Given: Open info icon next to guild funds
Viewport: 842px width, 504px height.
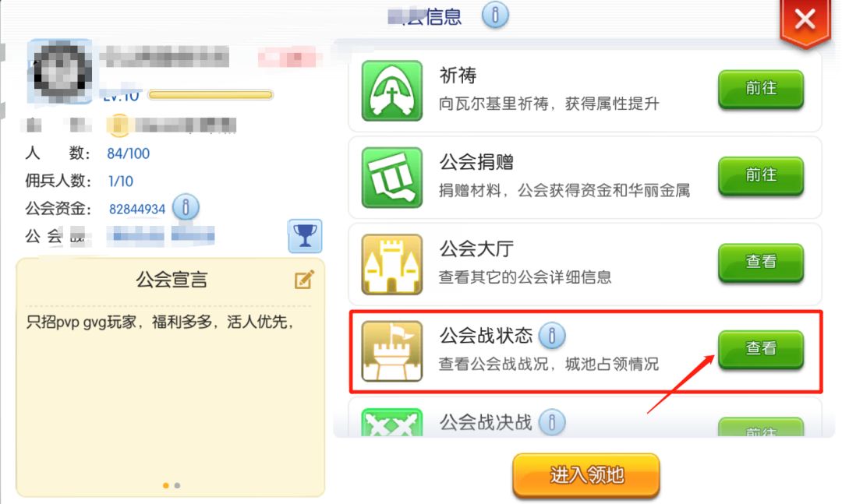Looking at the screenshot, I should point(186,207).
